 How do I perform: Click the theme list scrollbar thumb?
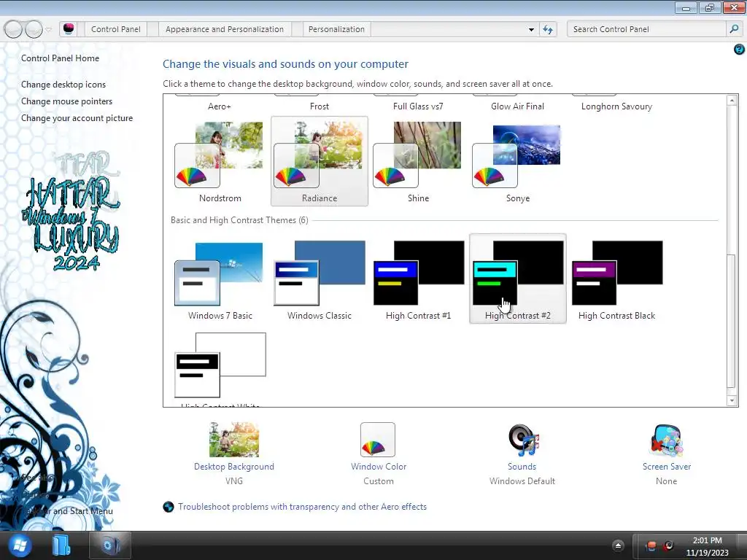click(x=732, y=322)
